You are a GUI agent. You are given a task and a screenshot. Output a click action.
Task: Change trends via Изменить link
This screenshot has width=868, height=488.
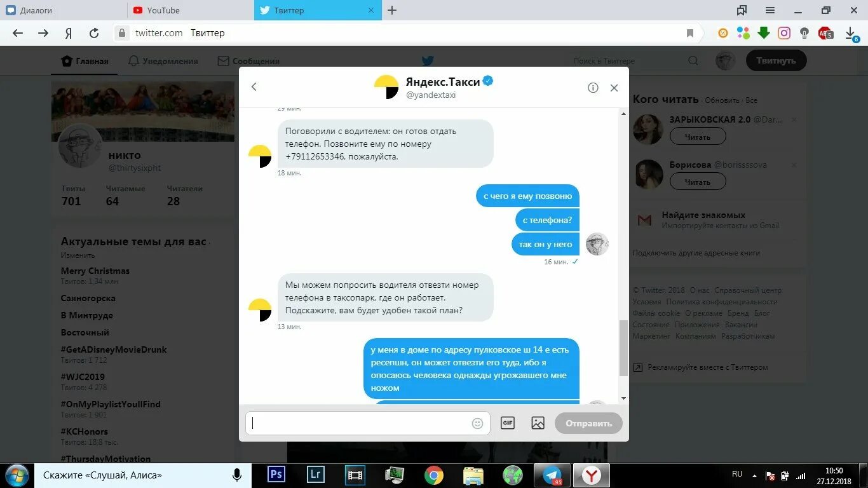tap(78, 255)
